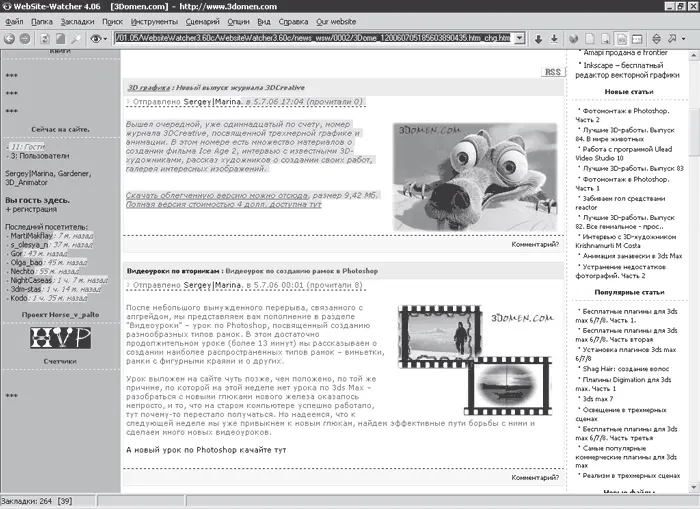700x509 pixels.
Task: Click the vertical scrollbar down arrow
Action: coord(694,487)
